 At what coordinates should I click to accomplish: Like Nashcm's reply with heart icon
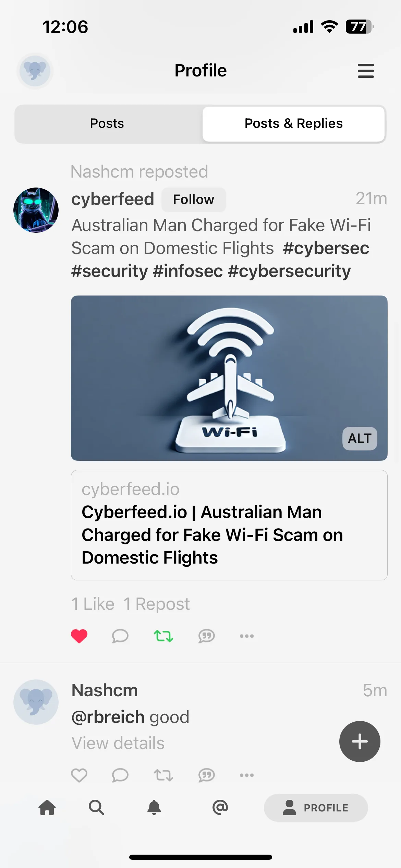pos(79,775)
